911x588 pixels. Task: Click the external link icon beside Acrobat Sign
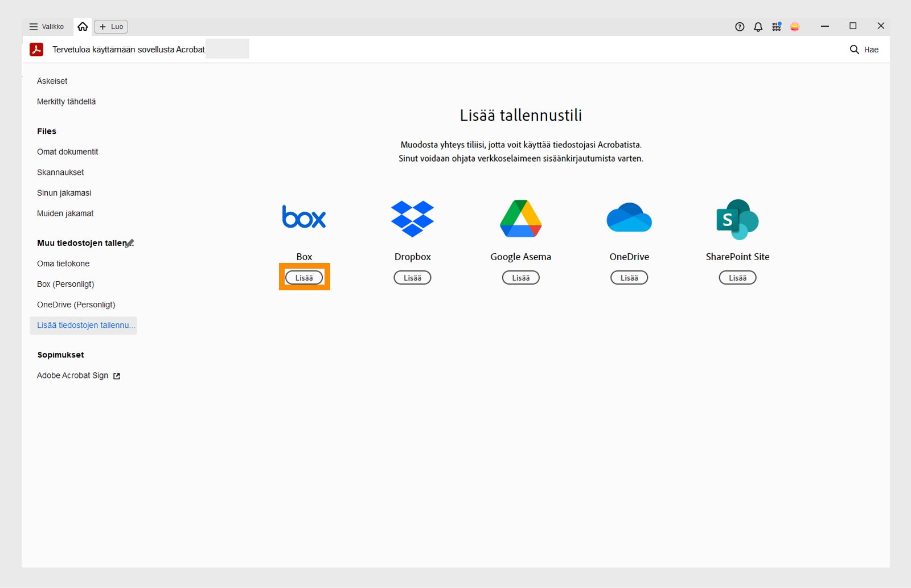point(117,376)
